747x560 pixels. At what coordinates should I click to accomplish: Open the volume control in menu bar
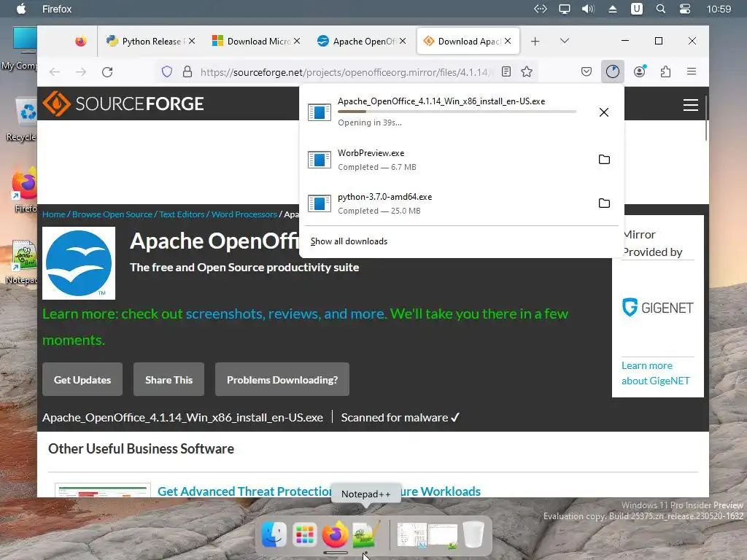589,9
